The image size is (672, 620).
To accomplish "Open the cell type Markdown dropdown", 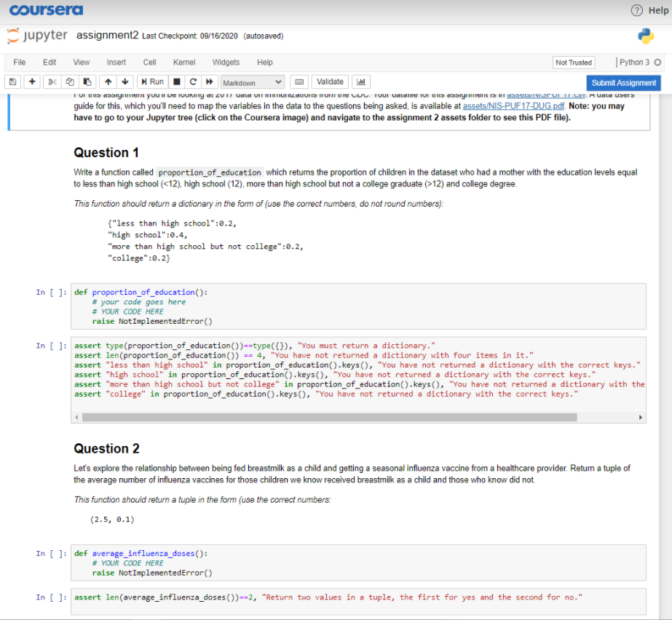I will tap(253, 82).
